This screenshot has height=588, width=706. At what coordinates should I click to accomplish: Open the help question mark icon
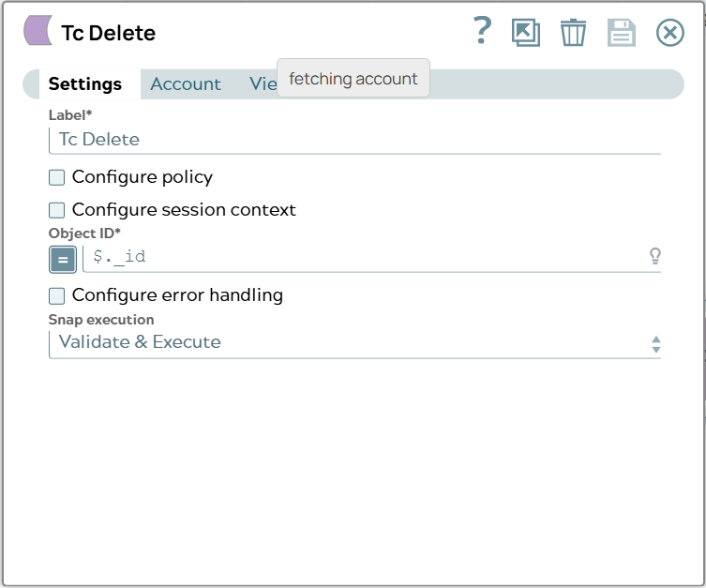(482, 31)
